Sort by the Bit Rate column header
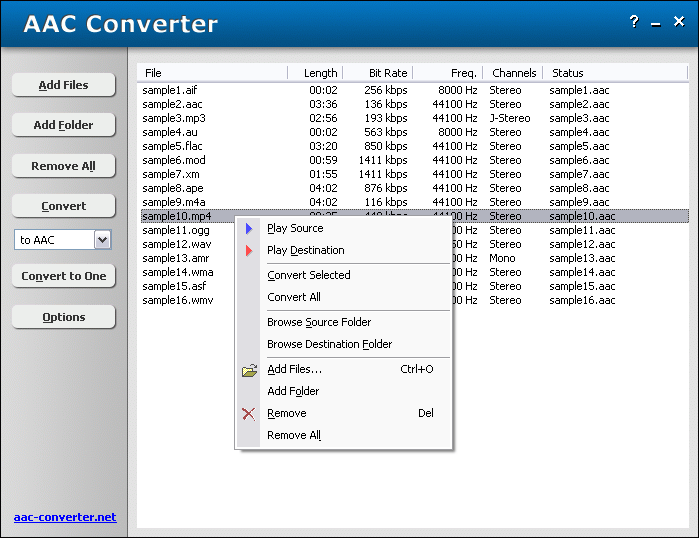 tap(378, 73)
